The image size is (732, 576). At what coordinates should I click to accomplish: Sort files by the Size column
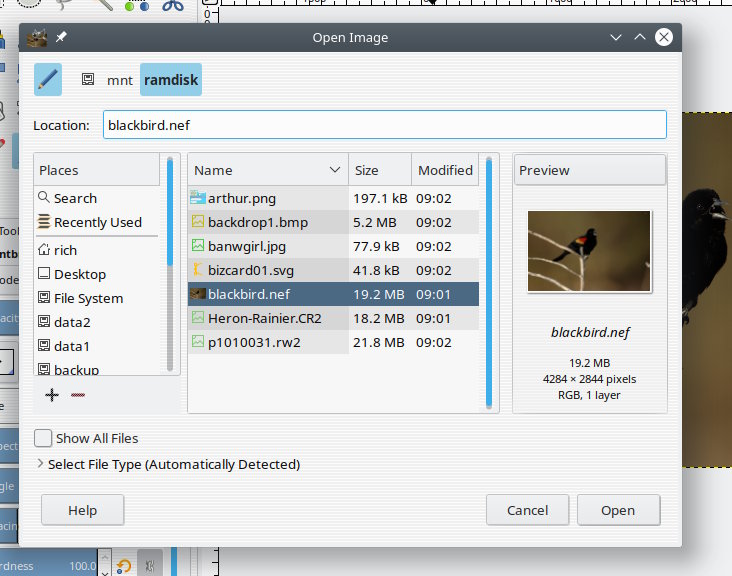click(x=380, y=170)
